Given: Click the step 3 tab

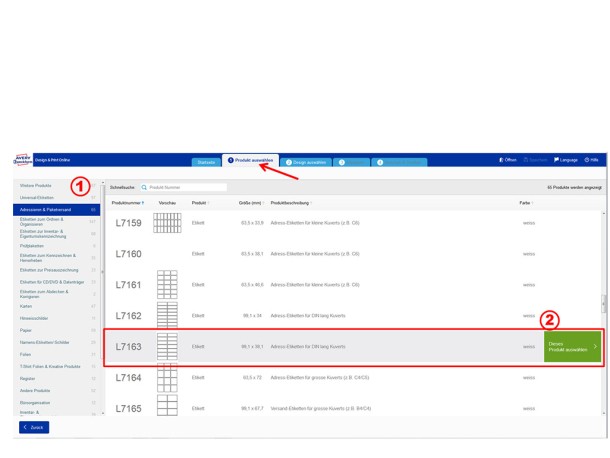Looking at the screenshot, I should tap(351, 162).
